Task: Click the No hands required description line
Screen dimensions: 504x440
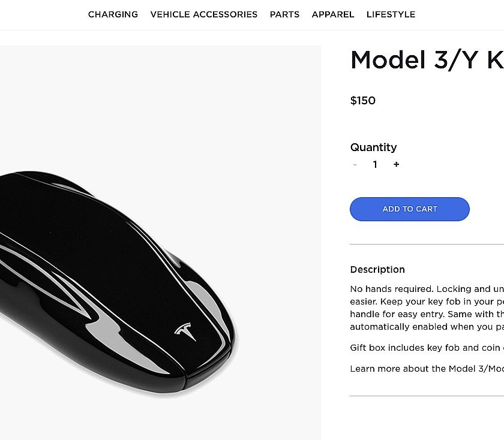Action: tap(427, 289)
